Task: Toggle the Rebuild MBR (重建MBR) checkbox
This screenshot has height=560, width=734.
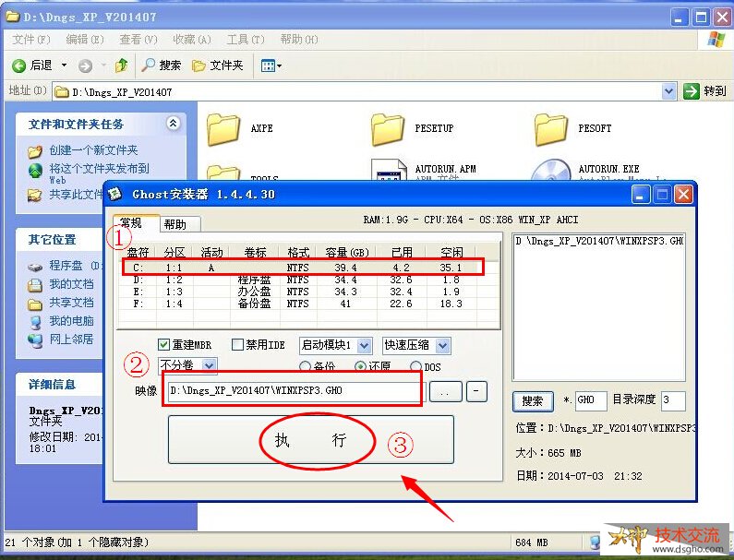Action: [163, 345]
